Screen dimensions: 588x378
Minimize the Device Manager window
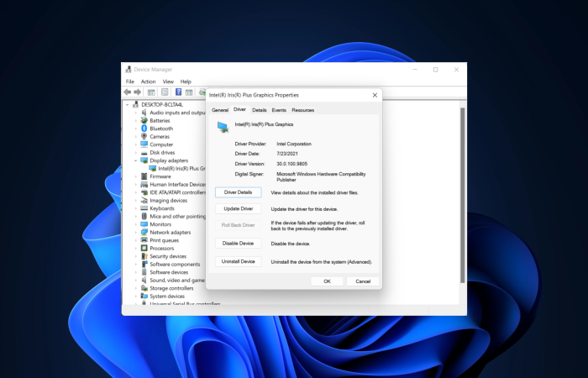pos(415,70)
